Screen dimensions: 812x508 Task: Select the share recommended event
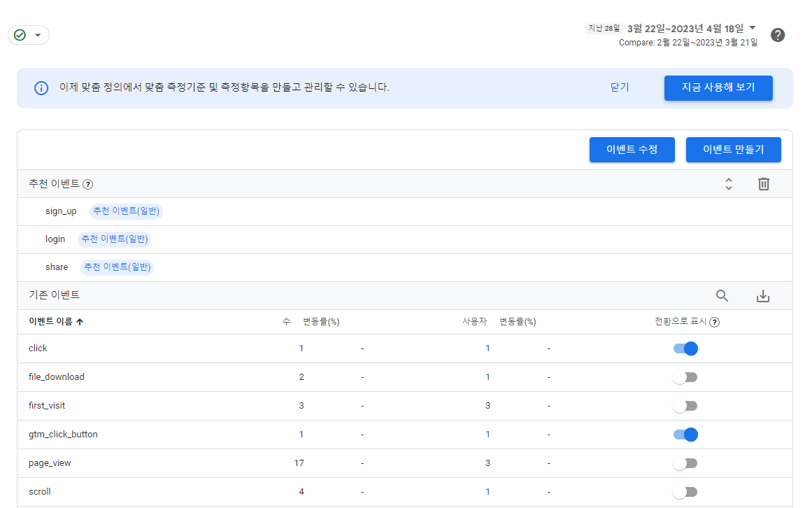click(57, 267)
